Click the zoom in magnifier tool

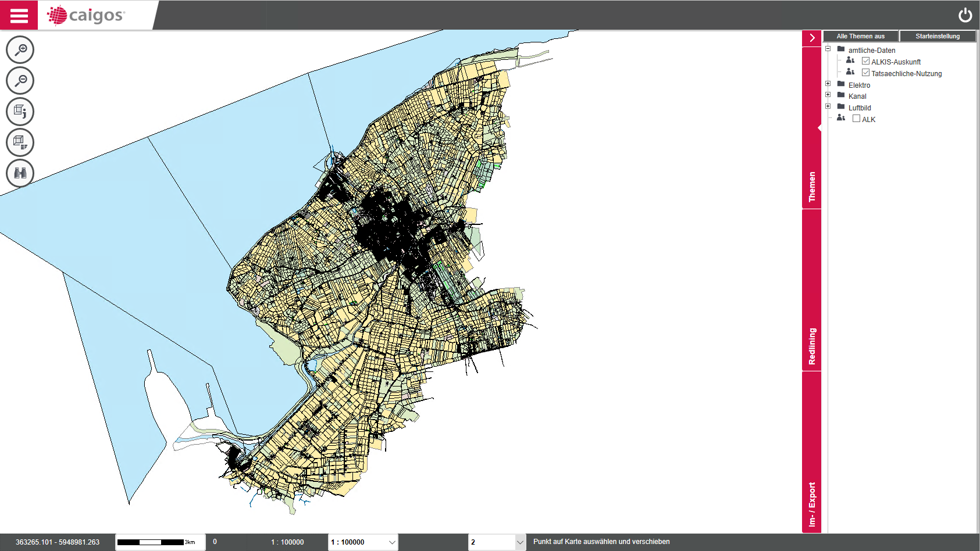tap(20, 50)
